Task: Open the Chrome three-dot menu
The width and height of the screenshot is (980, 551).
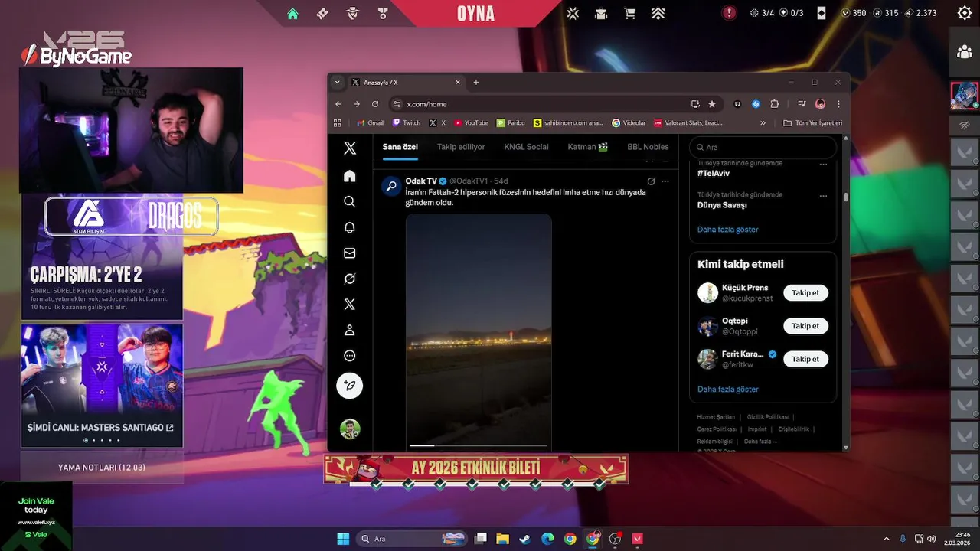Action: (838, 104)
